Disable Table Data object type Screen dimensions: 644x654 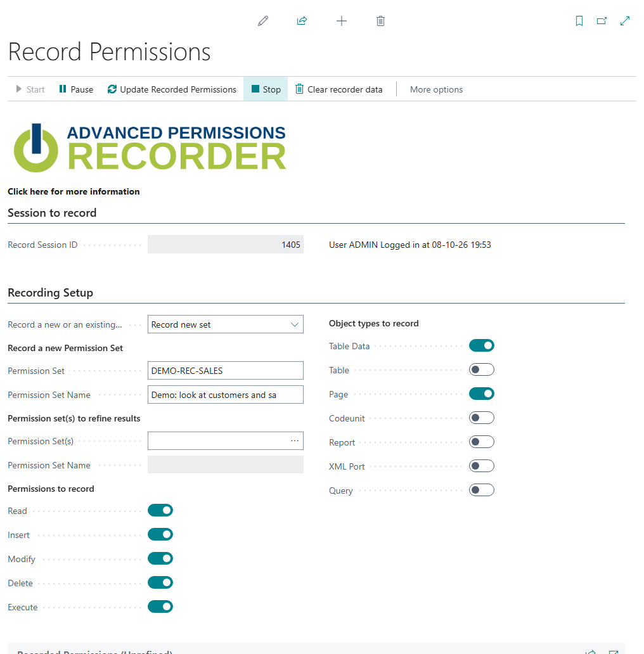click(x=482, y=346)
